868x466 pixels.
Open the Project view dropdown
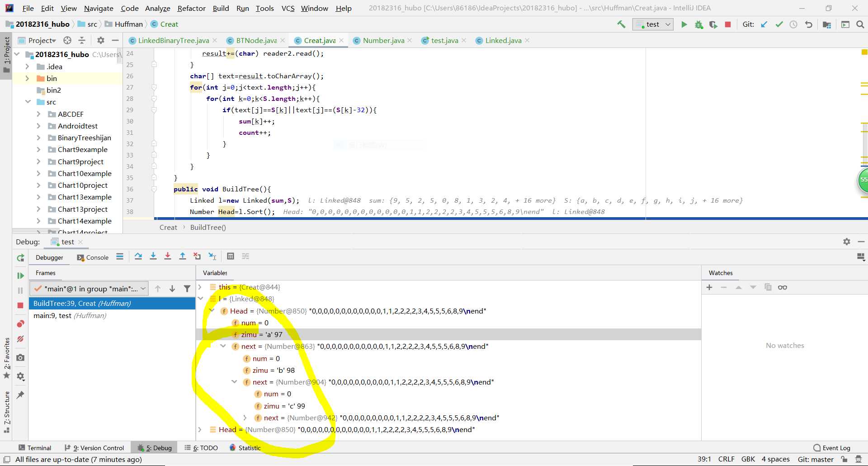point(42,41)
